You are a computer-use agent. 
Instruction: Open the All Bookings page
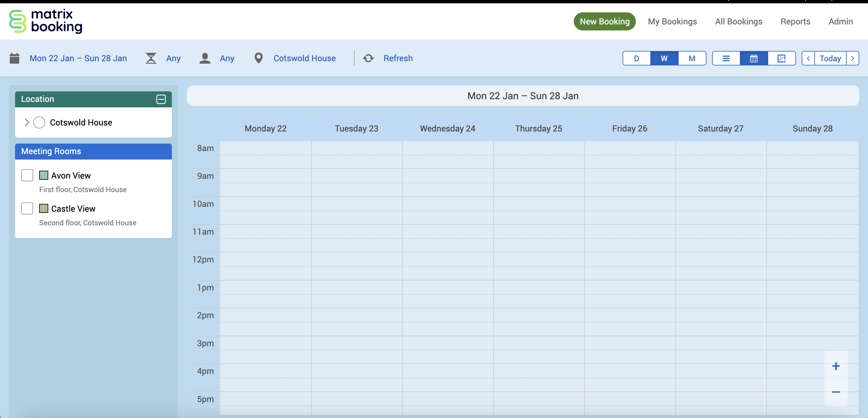[x=738, y=21]
